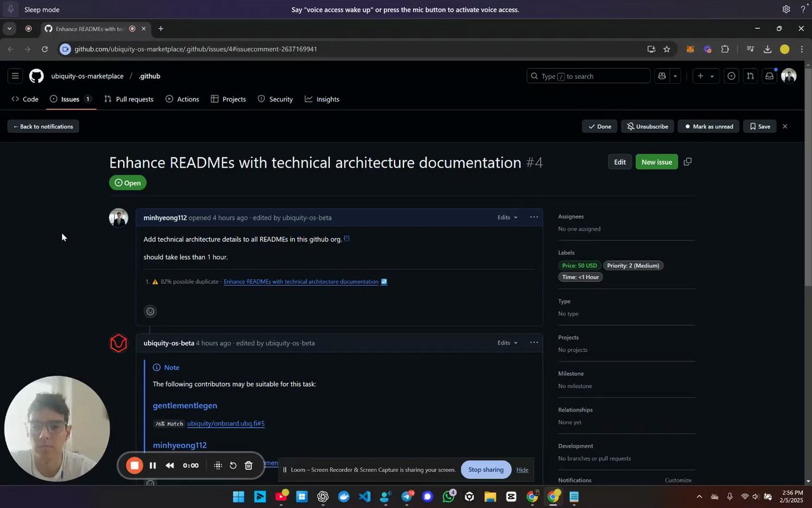Switch to the Insights tab
Image resolution: width=812 pixels, height=508 pixels.
pyautogui.click(x=322, y=99)
